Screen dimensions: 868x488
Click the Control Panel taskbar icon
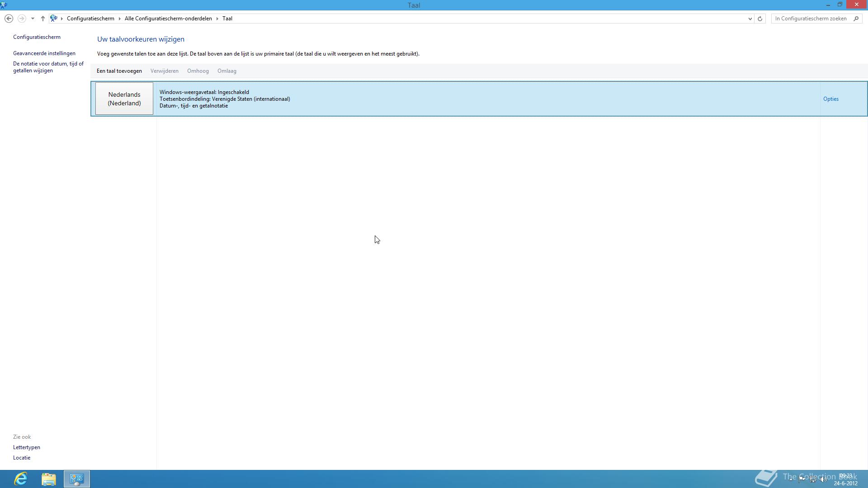[x=76, y=479]
